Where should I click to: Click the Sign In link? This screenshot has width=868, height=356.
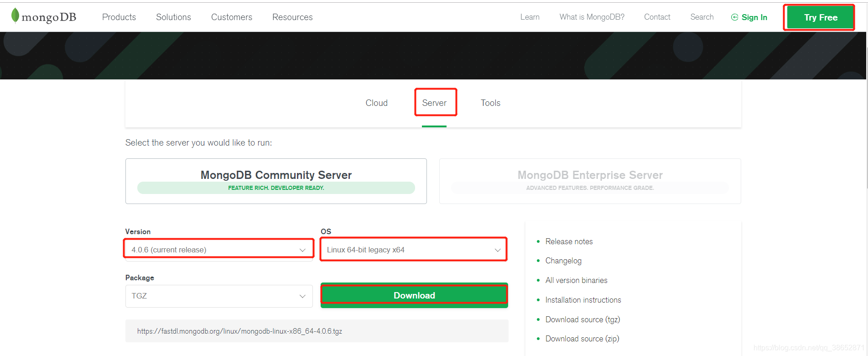[x=754, y=17]
